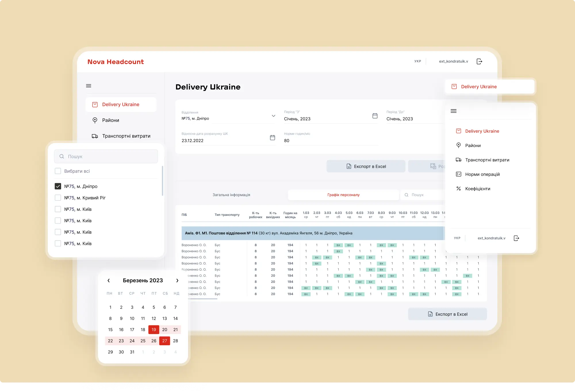Click the Тип транспорту column header
Viewport: 575px width, 392px height.
click(x=227, y=215)
